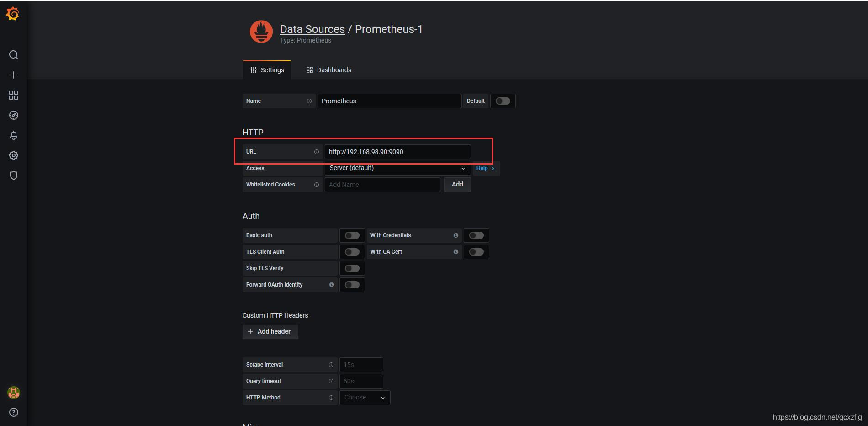The height and width of the screenshot is (426, 868).
Task: Enable With CA Cert toggle
Action: click(476, 252)
